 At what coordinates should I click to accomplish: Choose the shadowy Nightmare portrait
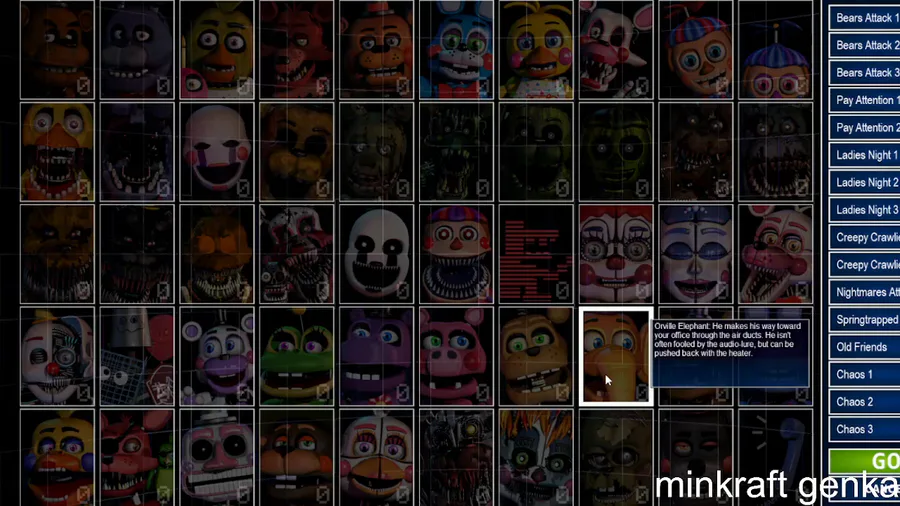(137, 254)
